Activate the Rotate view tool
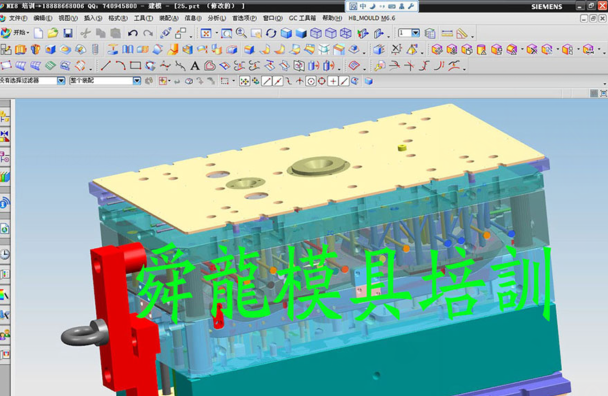 point(271,33)
